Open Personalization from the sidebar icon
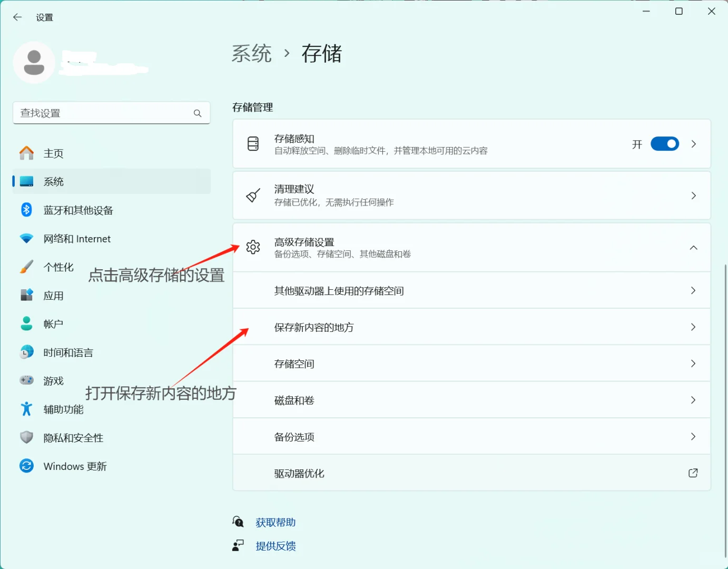Image resolution: width=728 pixels, height=569 pixels. (x=26, y=267)
